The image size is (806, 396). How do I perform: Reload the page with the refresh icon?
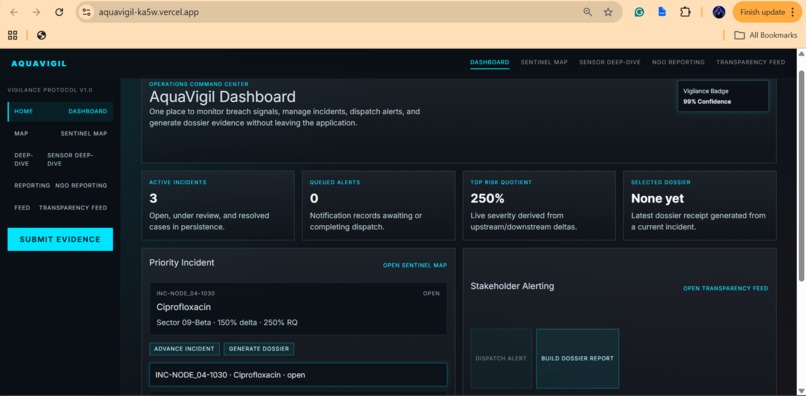click(59, 12)
